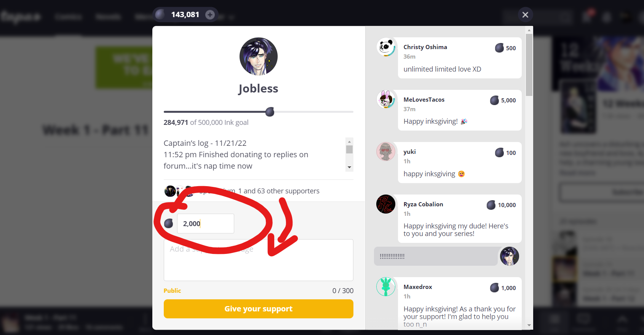This screenshot has width=644, height=335.
Task: Click the plus icon to add Ink
Action: tap(210, 15)
